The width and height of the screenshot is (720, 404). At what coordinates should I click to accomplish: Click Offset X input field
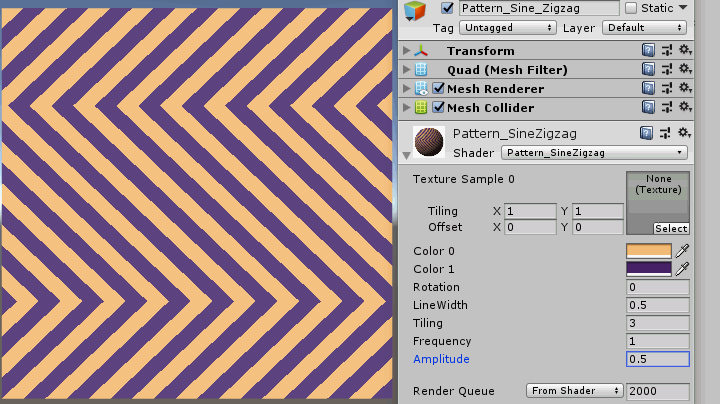(530, 227)
